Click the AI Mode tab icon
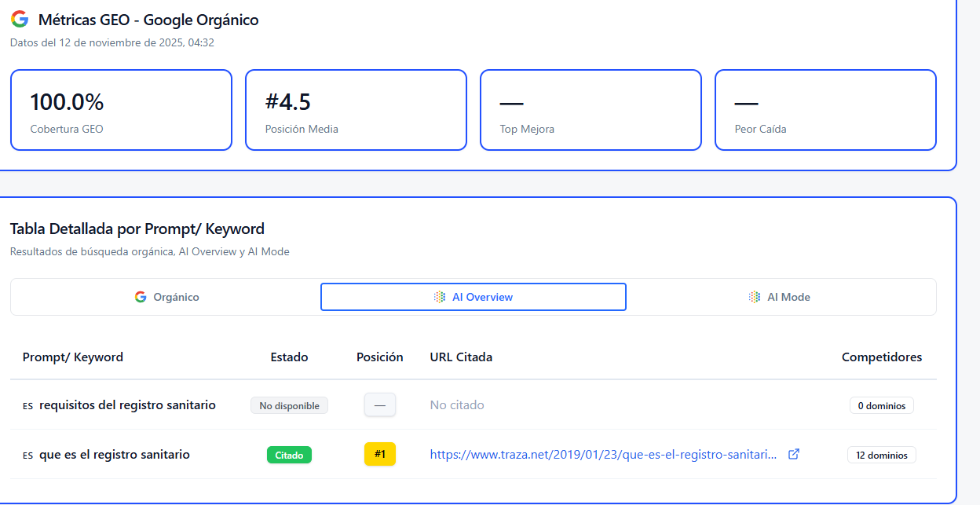 [754, 297]
